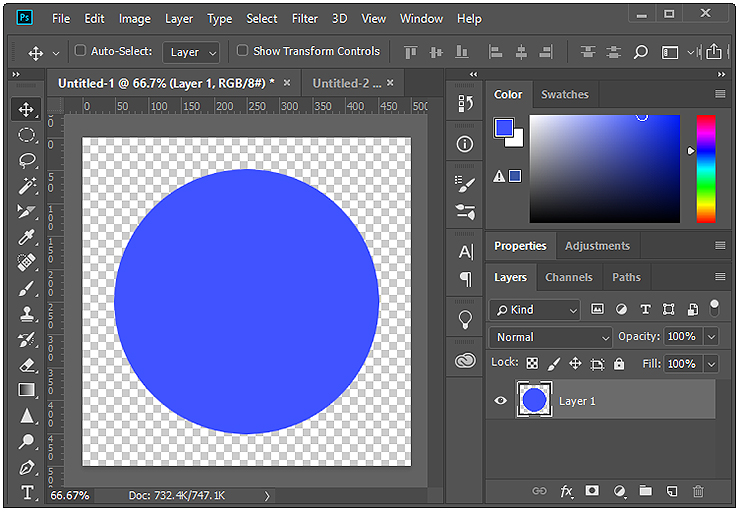The height and width of the screenshot is (512, 740).
Task: Select the Healing Brush tool
Action: (26, 262)
